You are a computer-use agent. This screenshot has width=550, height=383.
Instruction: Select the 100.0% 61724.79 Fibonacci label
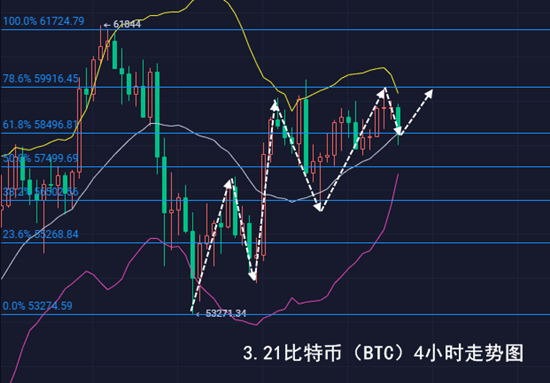pyautogui.click(x=44, y=21)
